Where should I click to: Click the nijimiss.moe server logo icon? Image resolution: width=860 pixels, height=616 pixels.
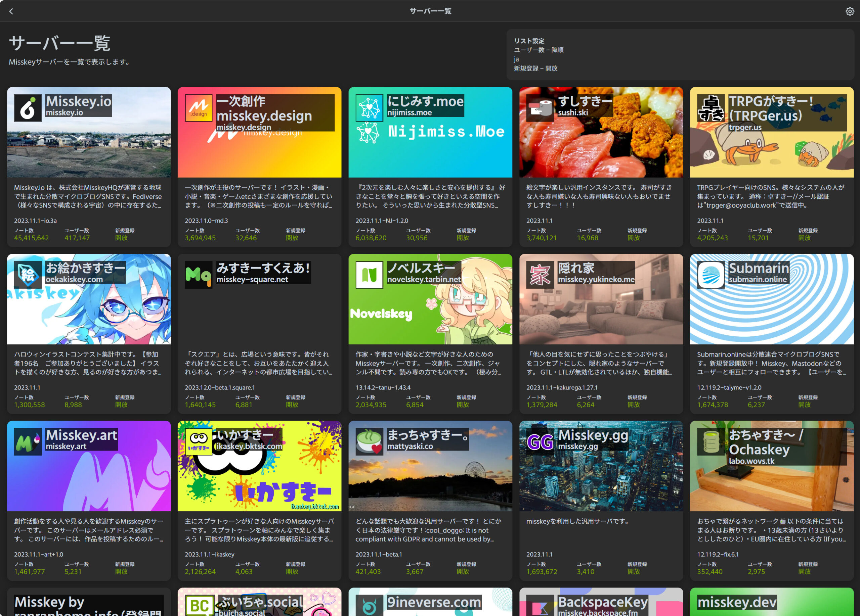pyautogui.click(x=369, y=108)
